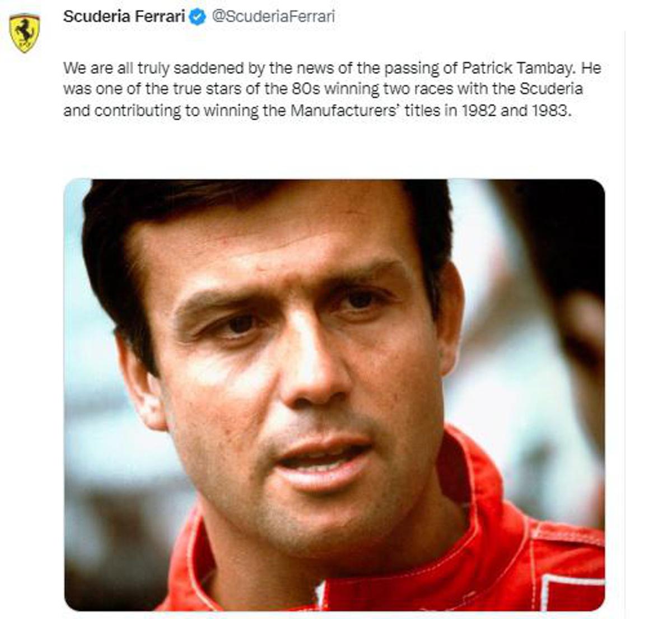The width and height of the screenshot is (672, 619).
Task: Open the Scuderia Ferrari display name
Action: point(124,17)
